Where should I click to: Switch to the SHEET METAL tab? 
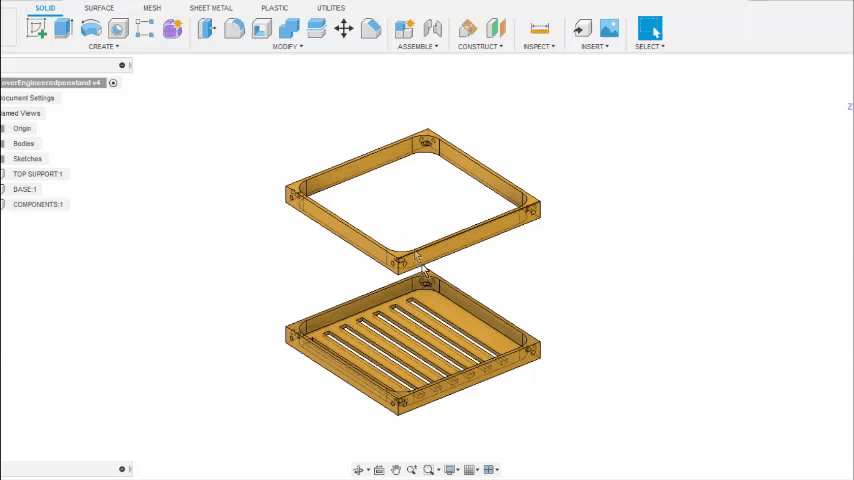[x=211, y=8]
